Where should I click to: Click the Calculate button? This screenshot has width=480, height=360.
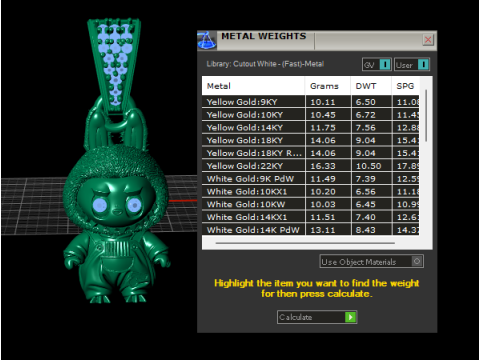pos(317,317)
